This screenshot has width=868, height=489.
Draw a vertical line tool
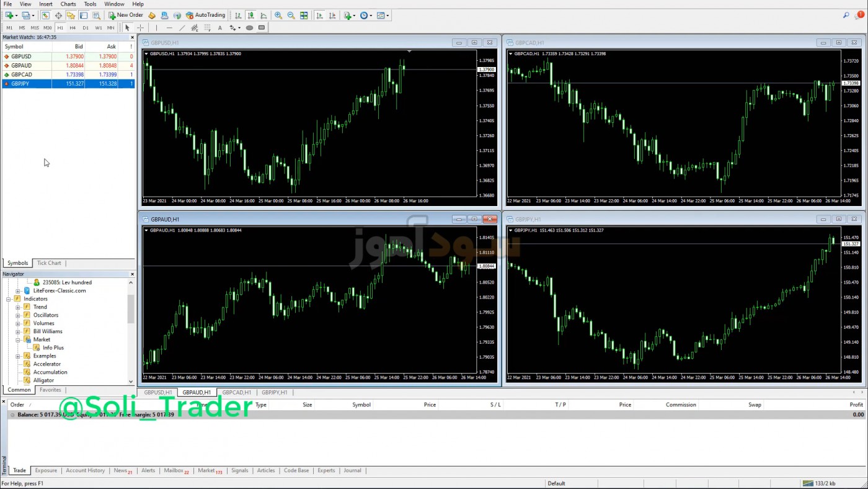point(156,28)
